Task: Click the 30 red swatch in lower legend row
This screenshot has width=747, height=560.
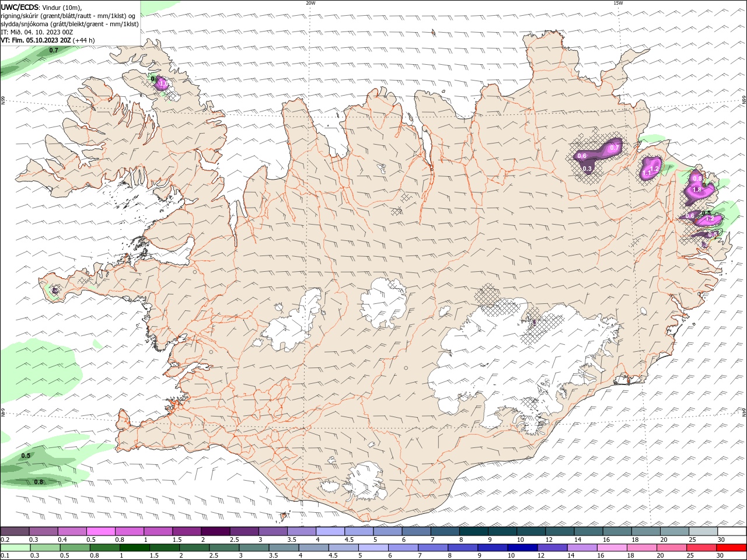Action: tap(732, 548)
